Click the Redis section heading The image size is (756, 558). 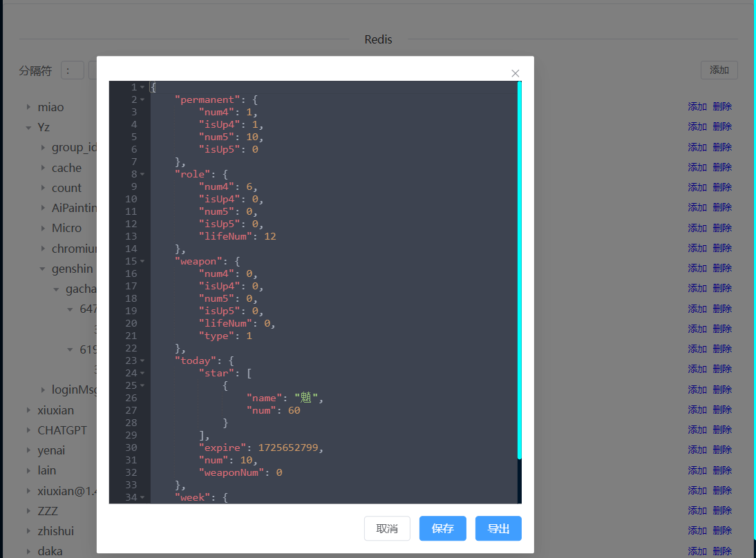click(378, 39)
